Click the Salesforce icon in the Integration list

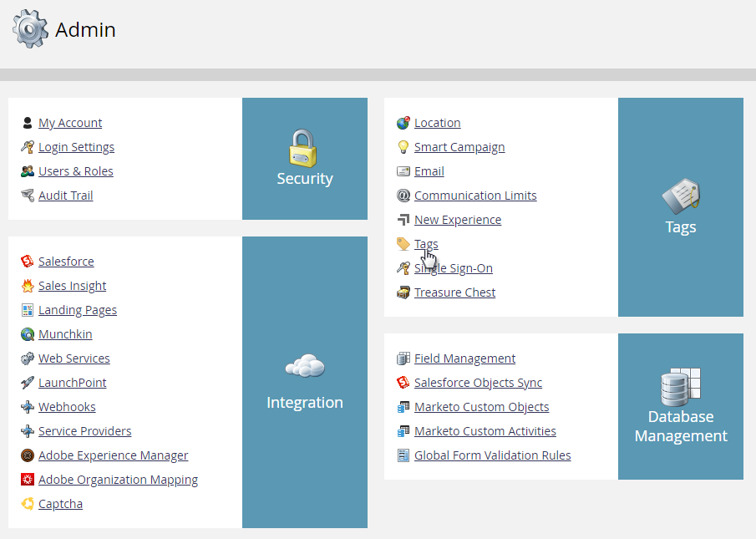point(28,262)
